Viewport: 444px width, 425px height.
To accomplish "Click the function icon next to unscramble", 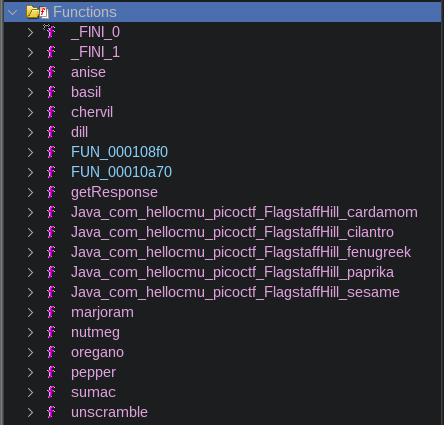I will pos(51,412).
